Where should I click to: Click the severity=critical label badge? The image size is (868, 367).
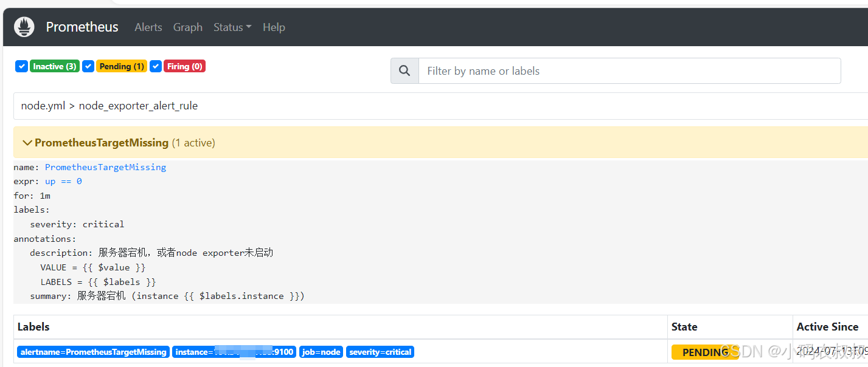(380, 352)
